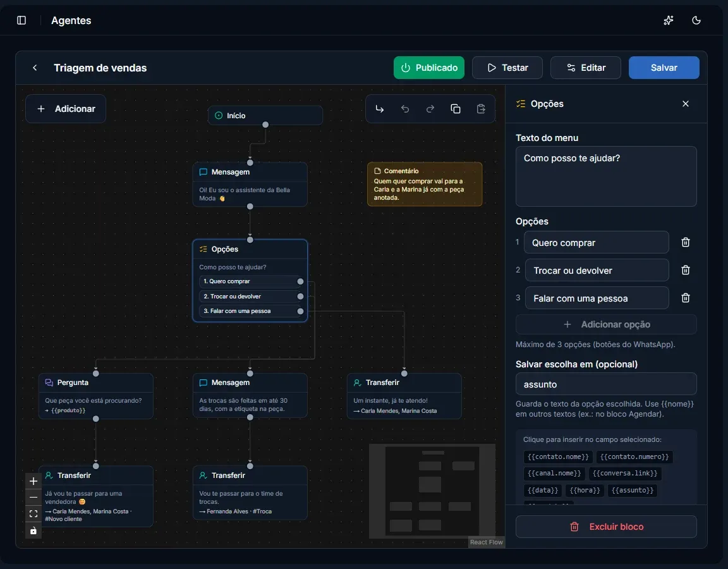This screenshot has width=728, height=569.
Task: Click the corner-arrow icon in canvas toolbar
Action: pyautogui.click(x=380, y=109)
